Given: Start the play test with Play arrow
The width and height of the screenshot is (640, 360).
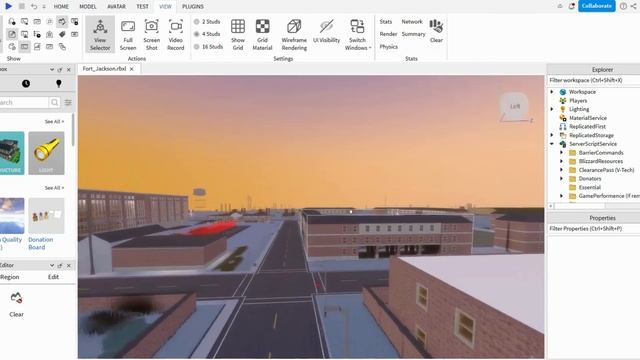Looking at the screenshot, I should tap(9, 6).
